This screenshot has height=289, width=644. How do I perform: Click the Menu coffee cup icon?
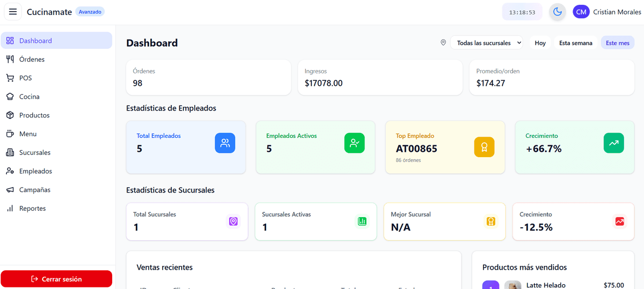pyautogui.click(x=10, y=134)
